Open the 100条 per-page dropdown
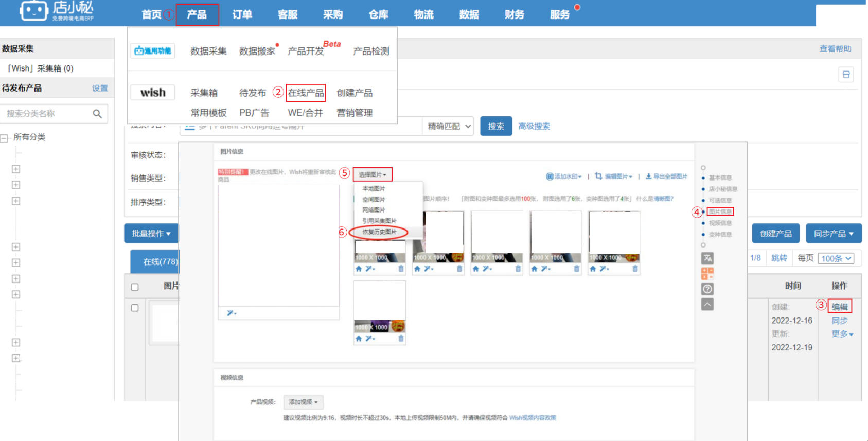This screenshot has height=441, width=868. click(x=837, y=258)
